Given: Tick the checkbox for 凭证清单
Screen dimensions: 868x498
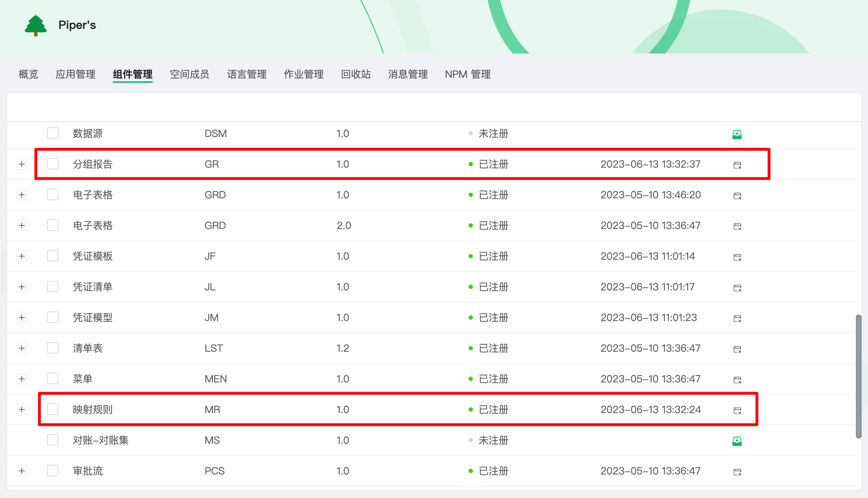Looking at the screenshot, I should tap(53, 286).
